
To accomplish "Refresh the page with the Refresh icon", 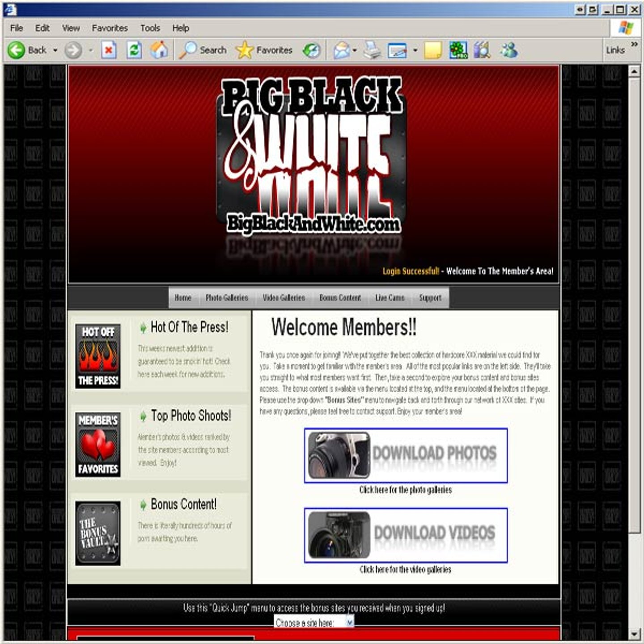I will 134,50.
